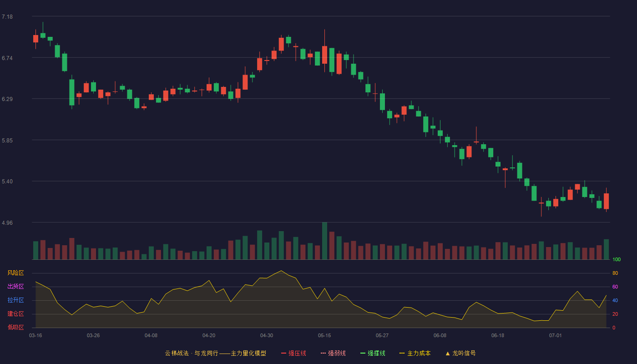Toggle the 强压线 legend item

point(293,353)
